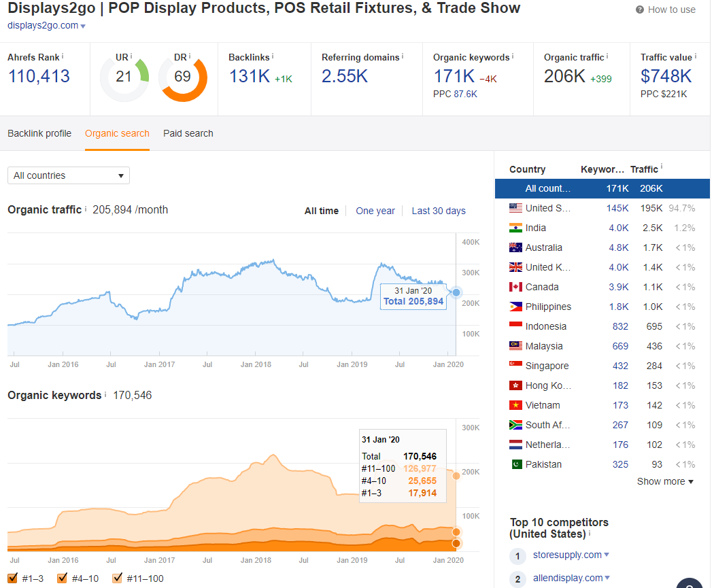This screenshot has width=714, height=588.
Task: Click the #1–3 keywords chart marker
Action: pyautogui.click(x=456, y=543)
